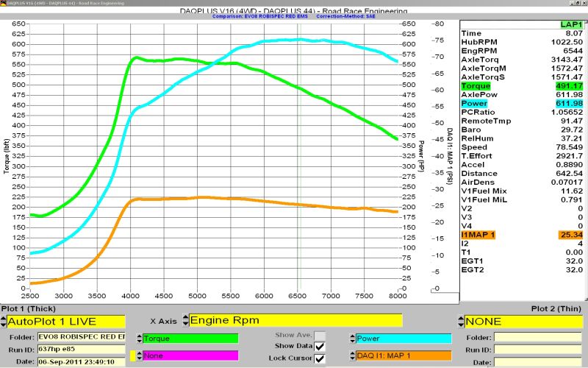Open the Plot 2 NONE selector
This screenshot has width=588, height=368.
523,322
